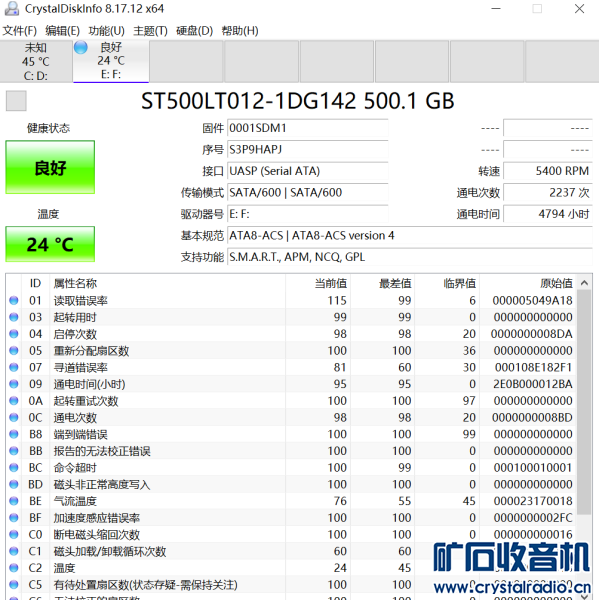The height and width of the screenshot is (600, 599).
Task: Click the green 24 °C temperature button
Action: (x=50, y=244)
